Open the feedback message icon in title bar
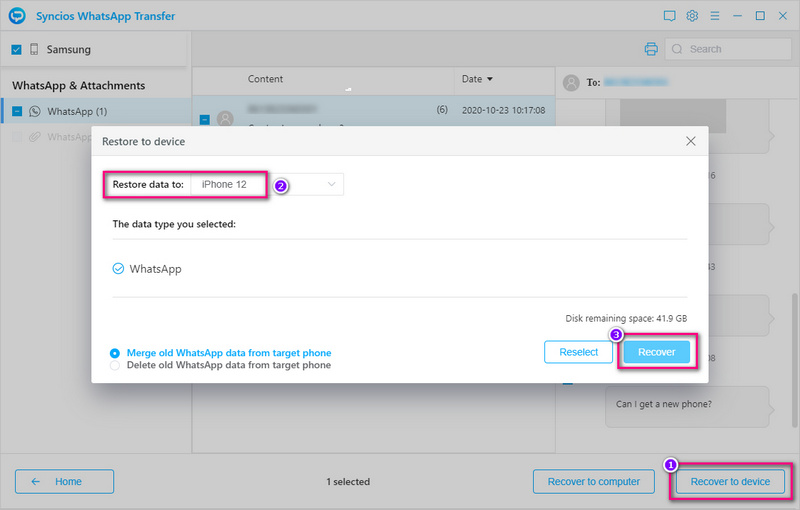This screenshot has height=510, width=800. [x=669, y=16]
